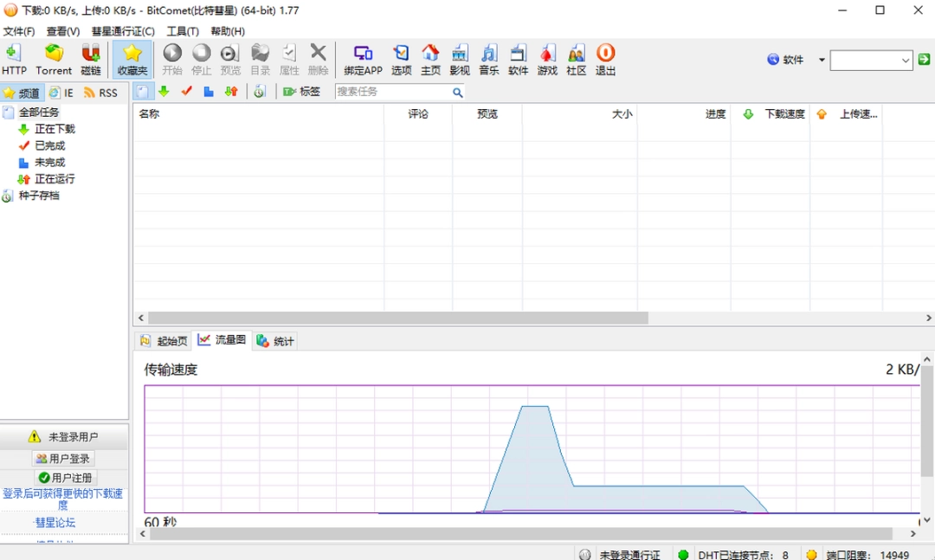Screen dimensions: 935x560
Task: Open the 彗星论坛 link
Action: tap(55, 523)
